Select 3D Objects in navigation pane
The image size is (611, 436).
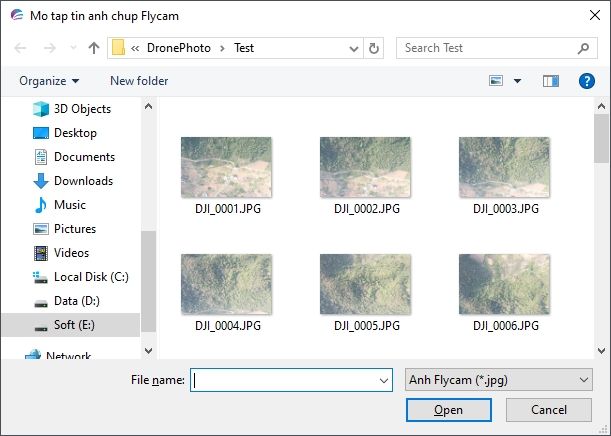(x=82, y=109)
